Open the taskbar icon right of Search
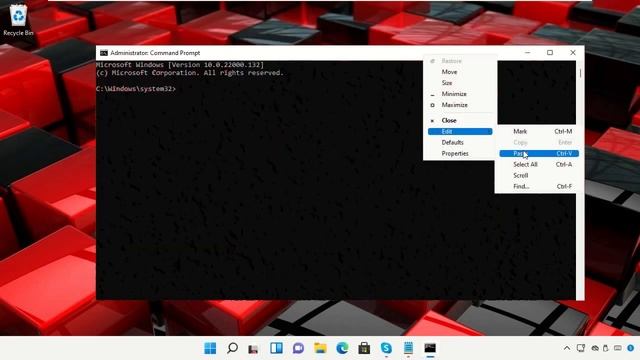640x360 pixels. coord(253,349)
